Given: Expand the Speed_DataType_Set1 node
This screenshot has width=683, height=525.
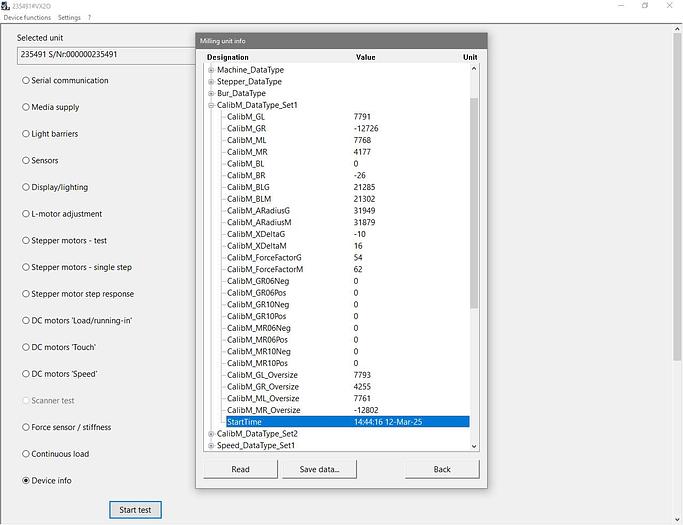Looking at the screenshot, I should point(211,445).
